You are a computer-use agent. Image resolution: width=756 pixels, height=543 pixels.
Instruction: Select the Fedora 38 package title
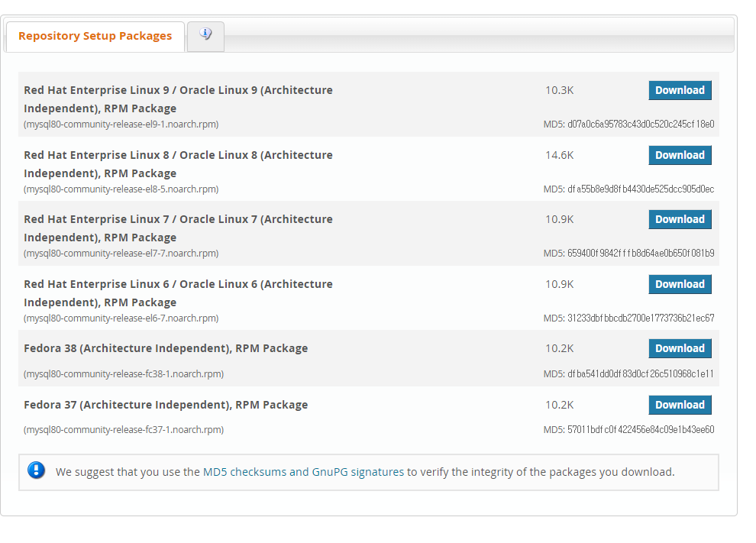tap(166, 348)
